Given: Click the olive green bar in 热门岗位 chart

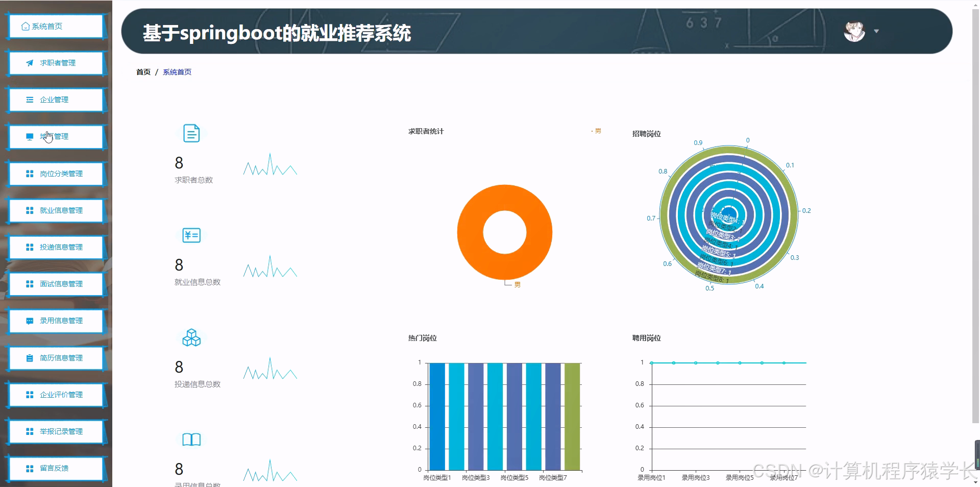Looking at the screenshot, I should [572, 416].
